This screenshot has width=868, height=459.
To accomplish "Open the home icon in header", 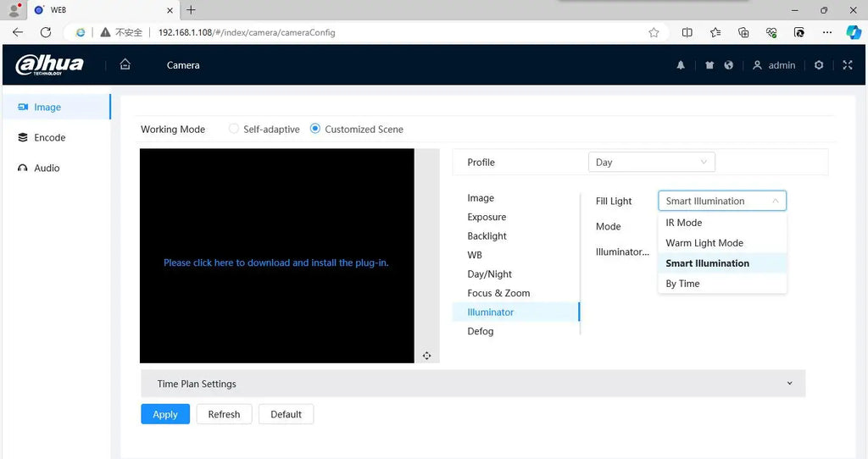I will coord(125,64).
